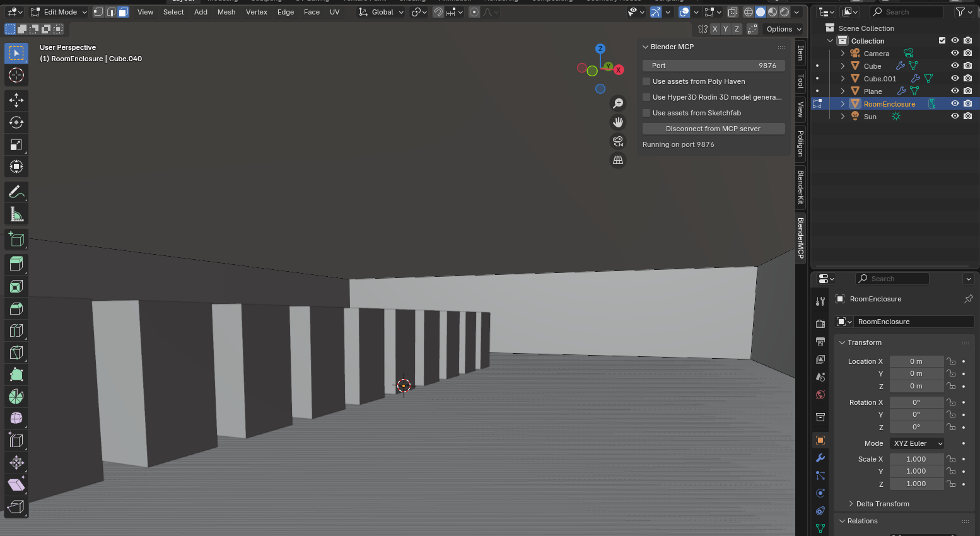This screenshot has width=980, height=536.
Task: Open the Mesh menu
Action: [x=226, y=12]
